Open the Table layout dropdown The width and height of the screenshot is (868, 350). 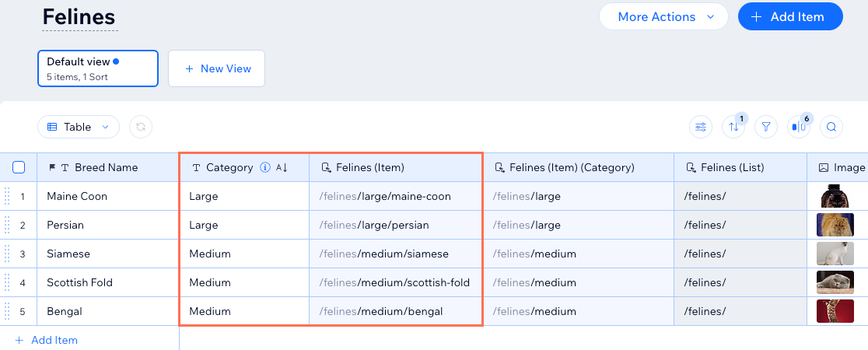point(78,127)
